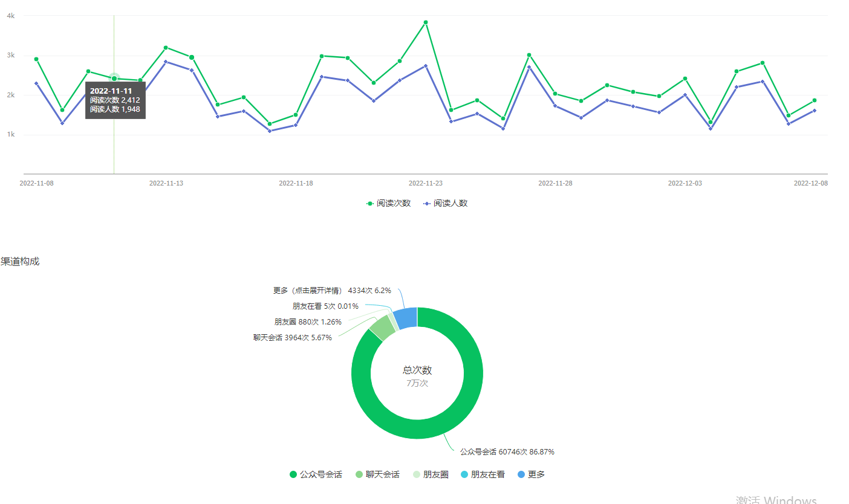849x504 pixels.
Task: Click the 聊天会话 legend color dot
Action: [359, 474]
